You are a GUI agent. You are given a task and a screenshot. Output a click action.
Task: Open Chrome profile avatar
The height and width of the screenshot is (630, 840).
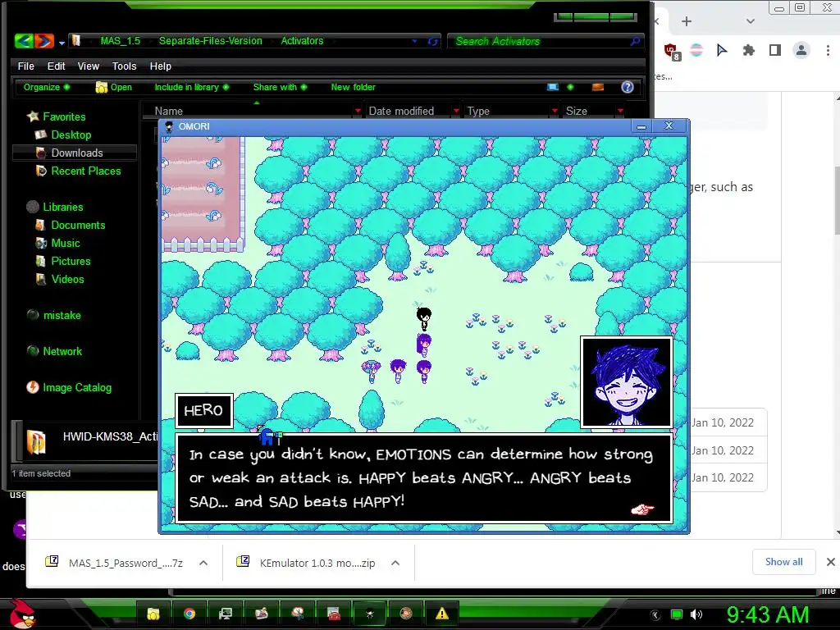pyautogui.click(x=801, y=50)
